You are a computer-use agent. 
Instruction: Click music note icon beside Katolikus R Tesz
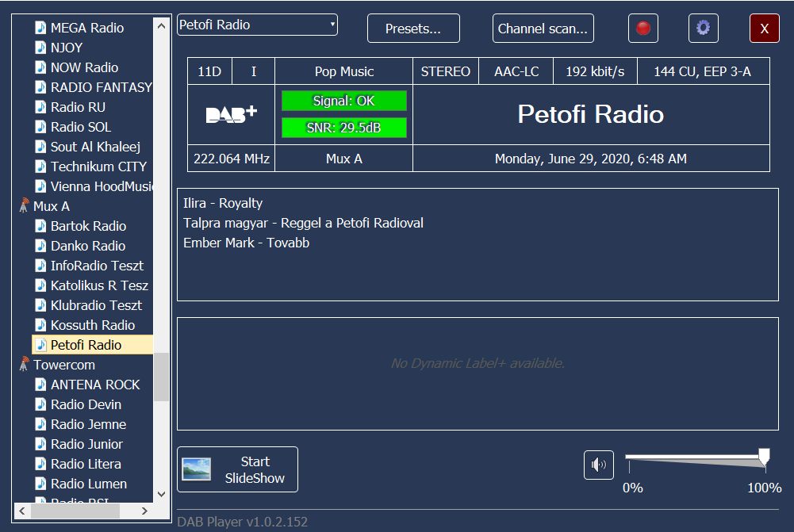[x=40, y=285]
